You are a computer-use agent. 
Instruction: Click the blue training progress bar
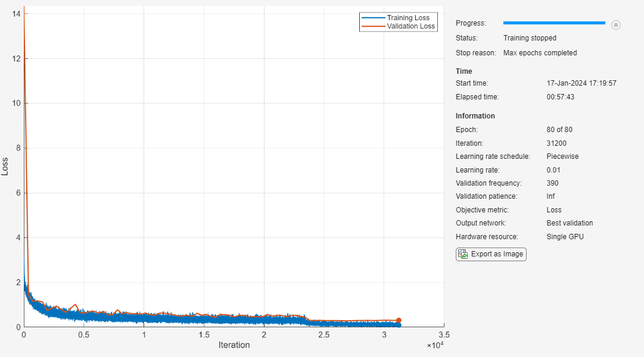[554, 23]
